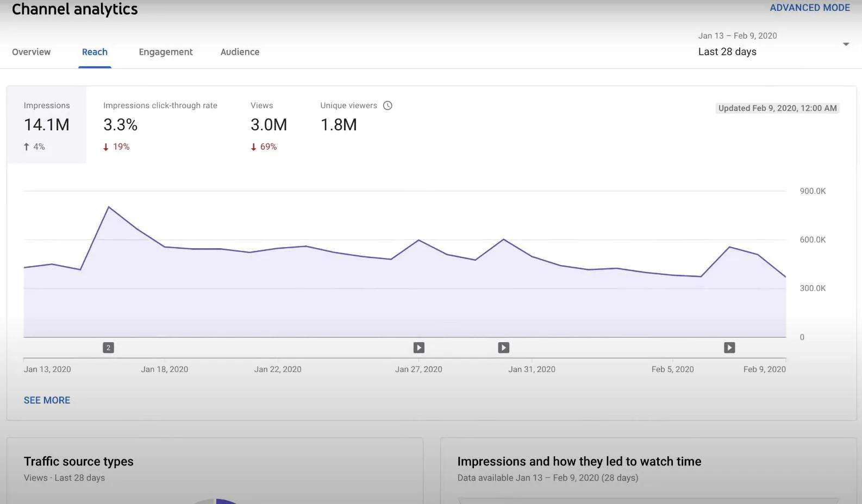This screenshot has height=504, width=862.
Task: Select the Reach tab
Action: pos(95,52)
